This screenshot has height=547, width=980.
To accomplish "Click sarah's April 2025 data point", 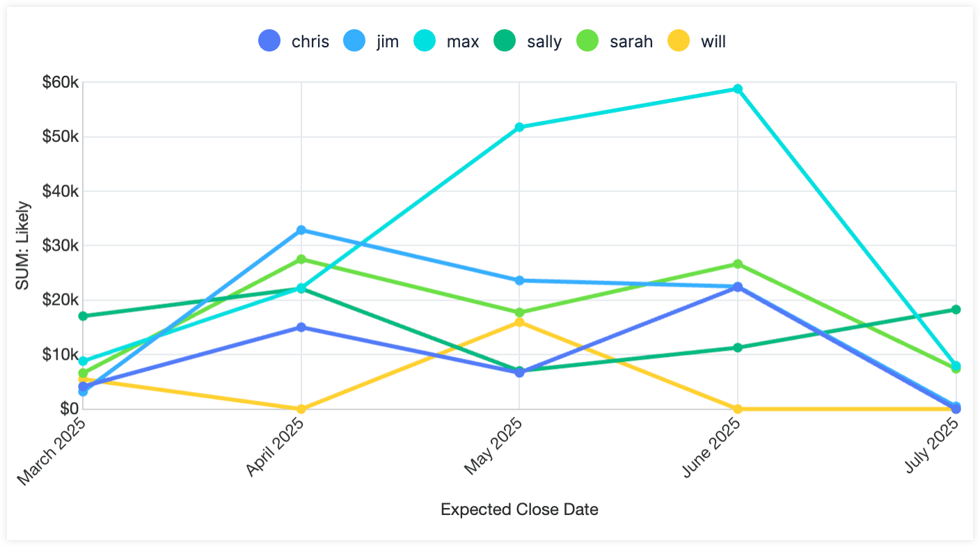I will [x=301, y=260].
